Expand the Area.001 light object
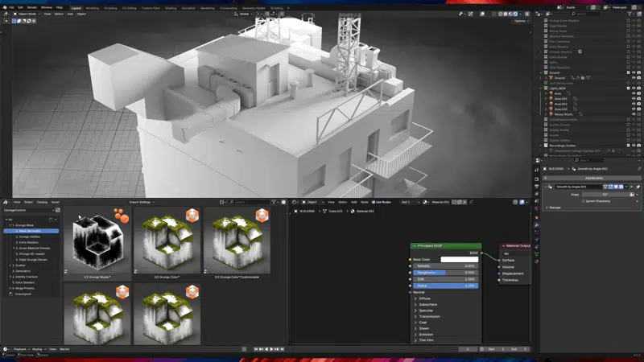The height and width of the screenshot is (362, 644). click(x=547, y=99)
